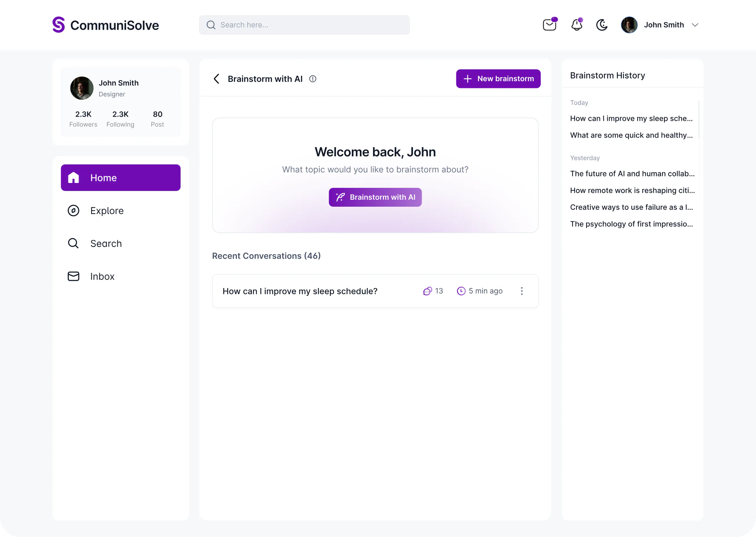Open the Inbox menu item

tap(121, 276)
